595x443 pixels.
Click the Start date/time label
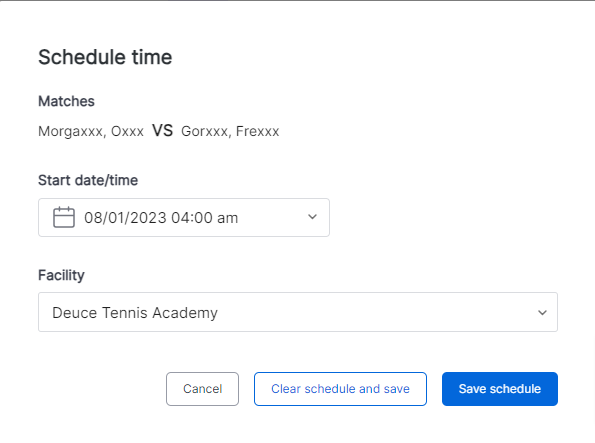coord(88,180)
